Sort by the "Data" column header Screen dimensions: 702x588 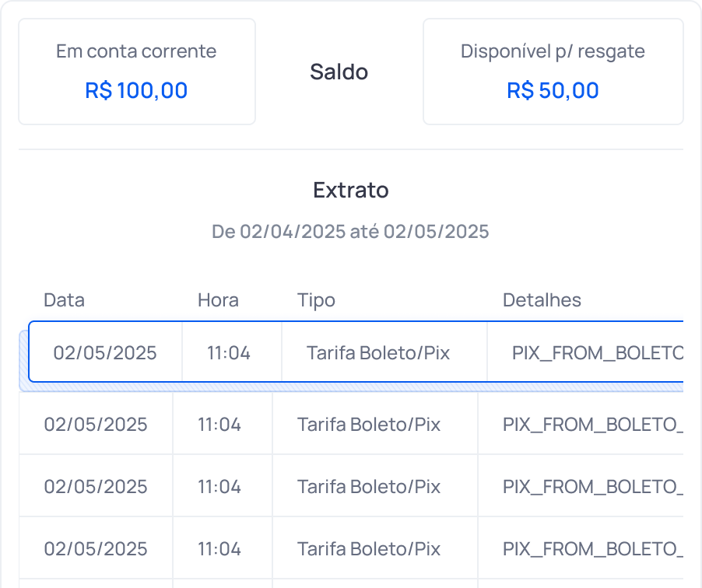pyautogui.click(x=64, y=300)
